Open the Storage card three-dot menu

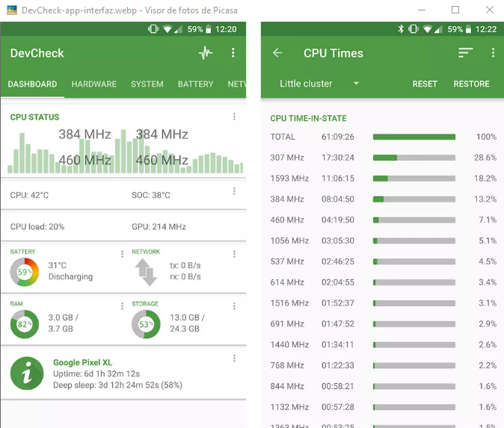234,306
